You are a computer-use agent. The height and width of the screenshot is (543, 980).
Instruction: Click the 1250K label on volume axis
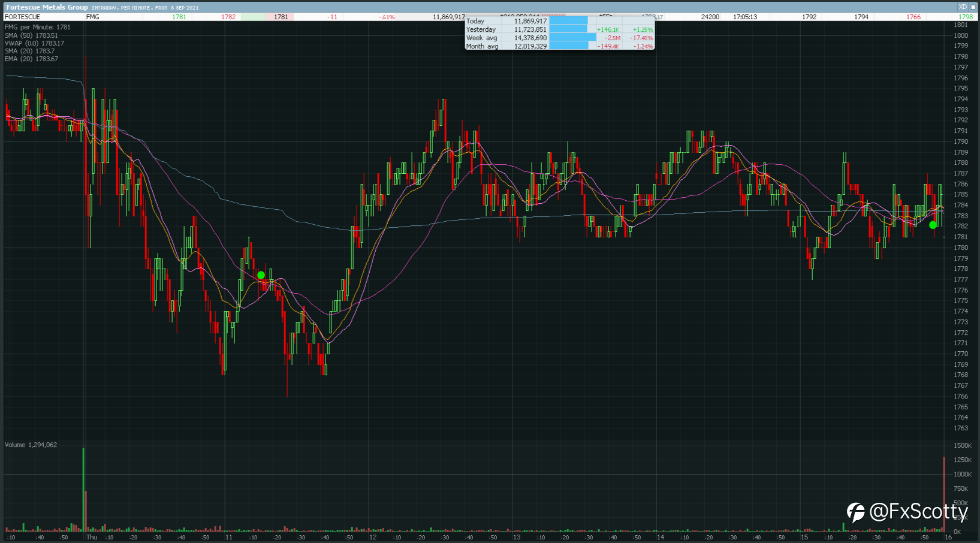pos(963,460)
